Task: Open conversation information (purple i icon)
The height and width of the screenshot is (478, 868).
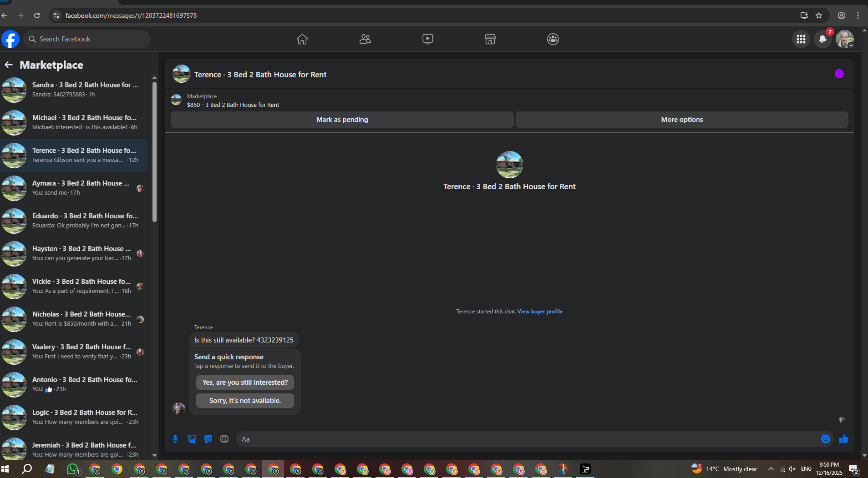Action: (839, 74)
